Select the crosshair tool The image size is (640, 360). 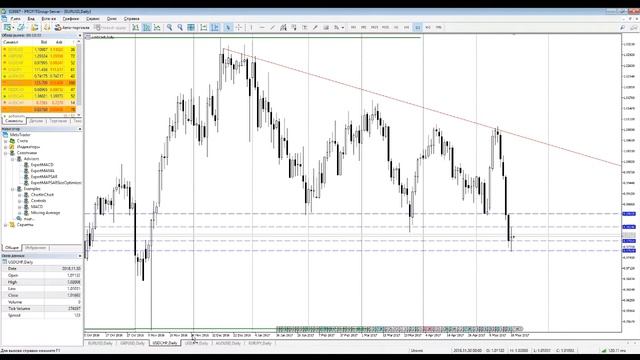click(239, 27)
